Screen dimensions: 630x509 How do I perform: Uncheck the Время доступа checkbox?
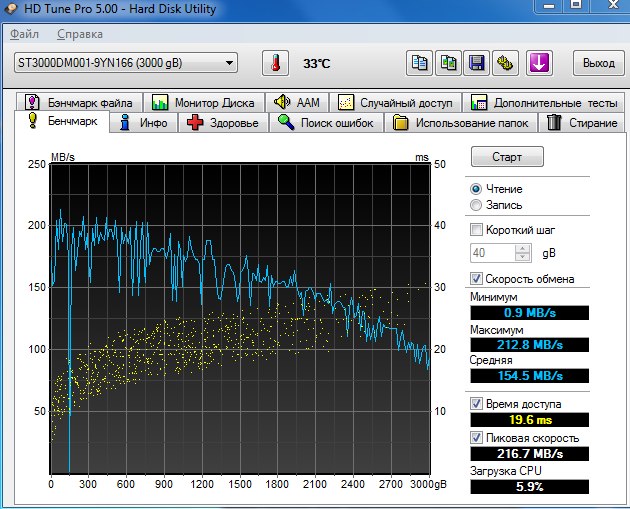coord(477,404)
